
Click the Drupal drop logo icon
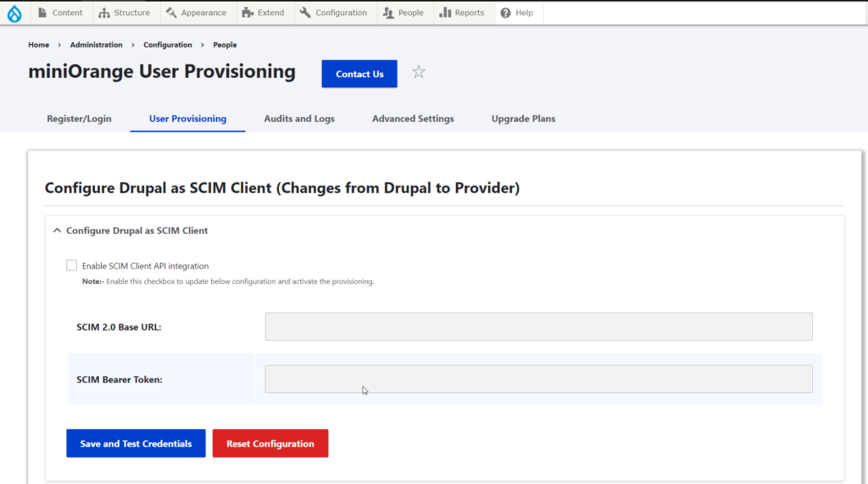14,14
